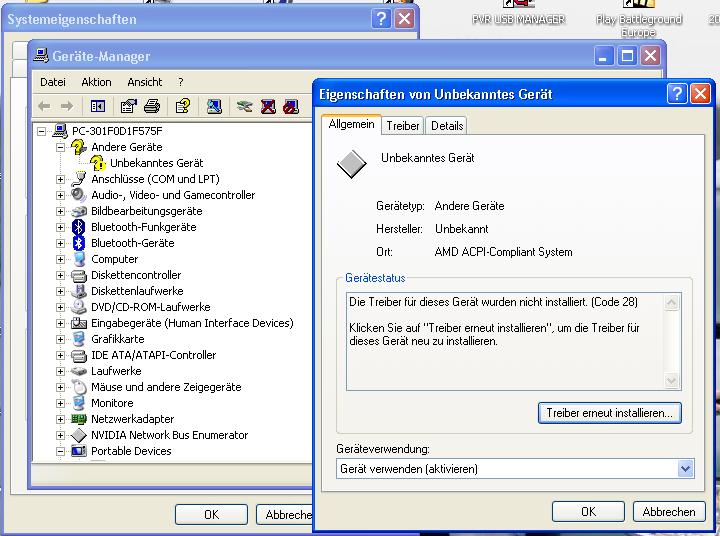Click the Gerätestatus scrollbar down arrow
This screenshot has height=536, width=720.
[673, 380]
